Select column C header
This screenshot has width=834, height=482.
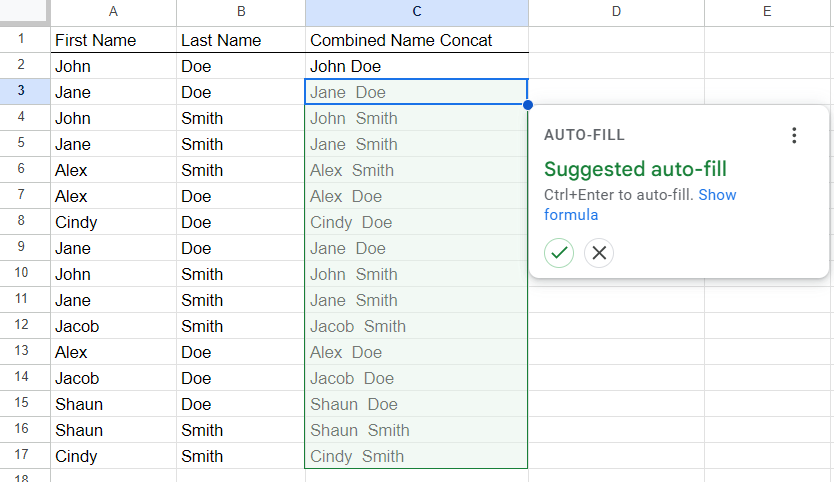(417, 12)
